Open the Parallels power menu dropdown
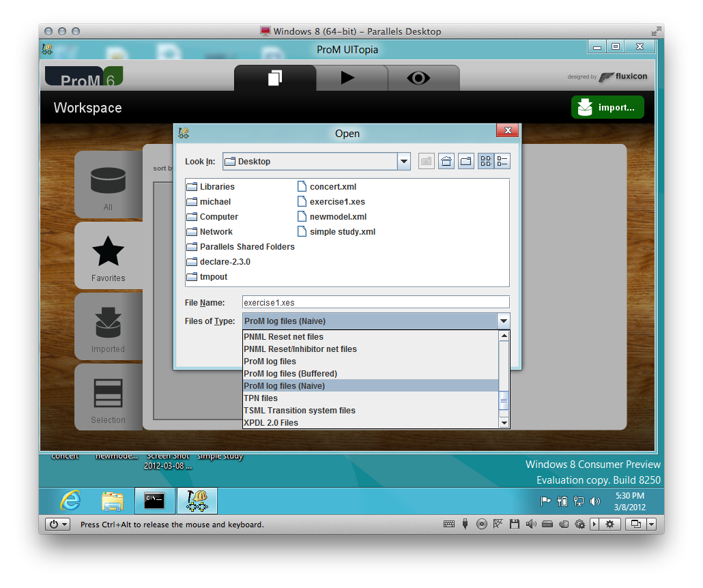The width and height of the screenshot is (703, 588). pos(57,524)
